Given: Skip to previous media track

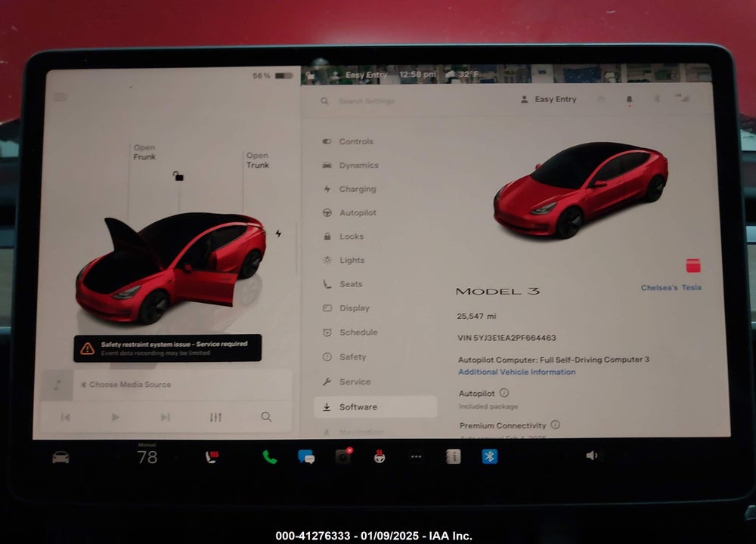Looking at the screenshot, I should [x=66, y=417].
